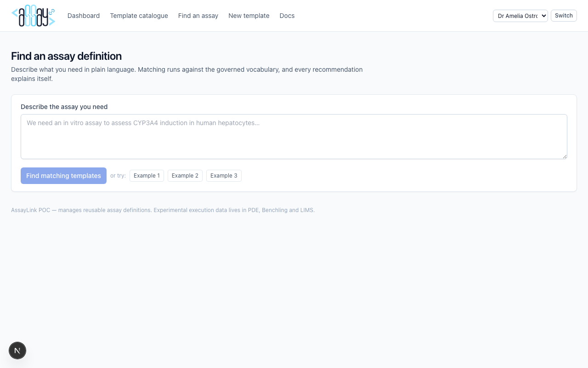This screenshot has width=588, height=368.
Task: Open the New template page
Action: (249, 16)
